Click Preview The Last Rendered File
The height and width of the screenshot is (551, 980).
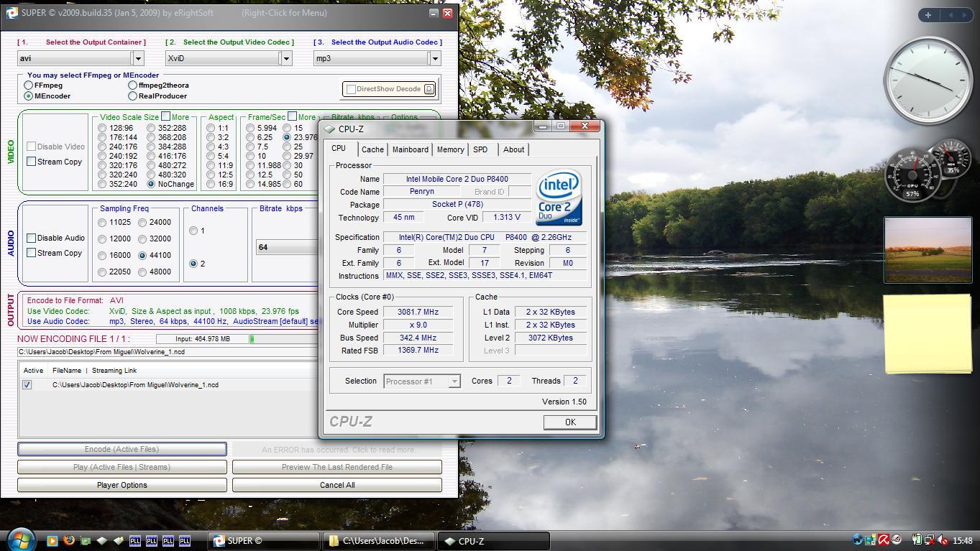pyautogui.click(x=336, y=467)
